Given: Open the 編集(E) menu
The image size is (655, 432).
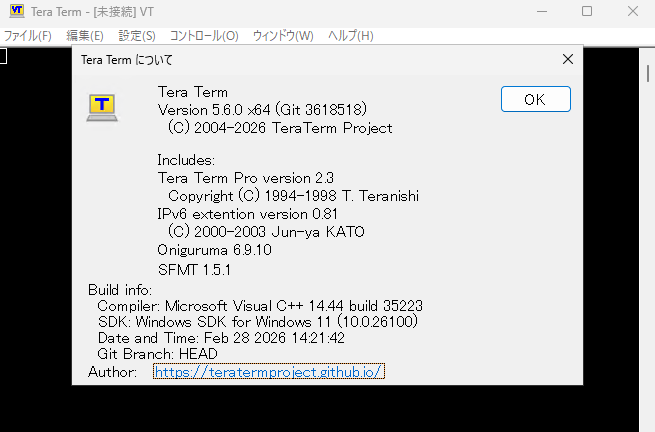Looking at the screenshot, I should coord(85,36).
